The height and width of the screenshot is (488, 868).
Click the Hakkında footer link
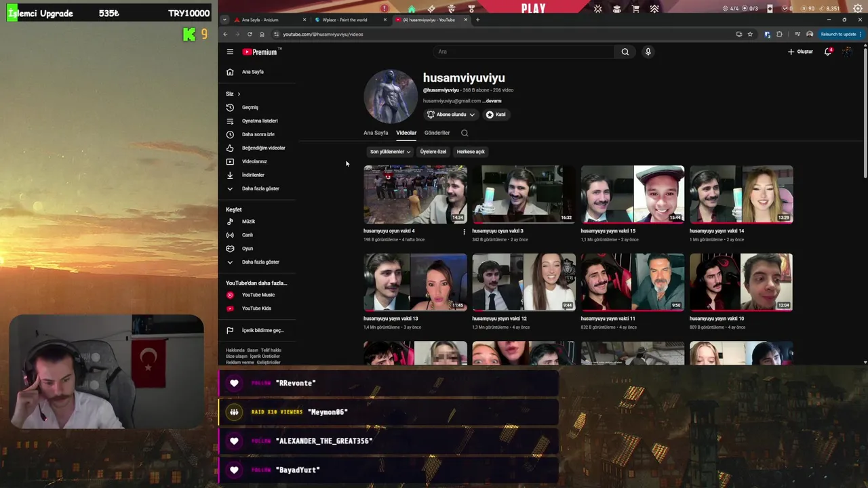tap(235, 350)
